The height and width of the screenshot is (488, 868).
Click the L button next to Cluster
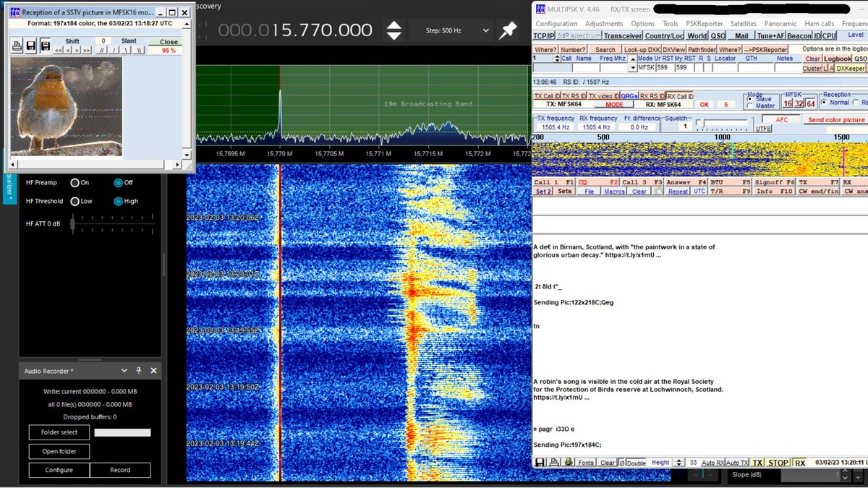825,69
